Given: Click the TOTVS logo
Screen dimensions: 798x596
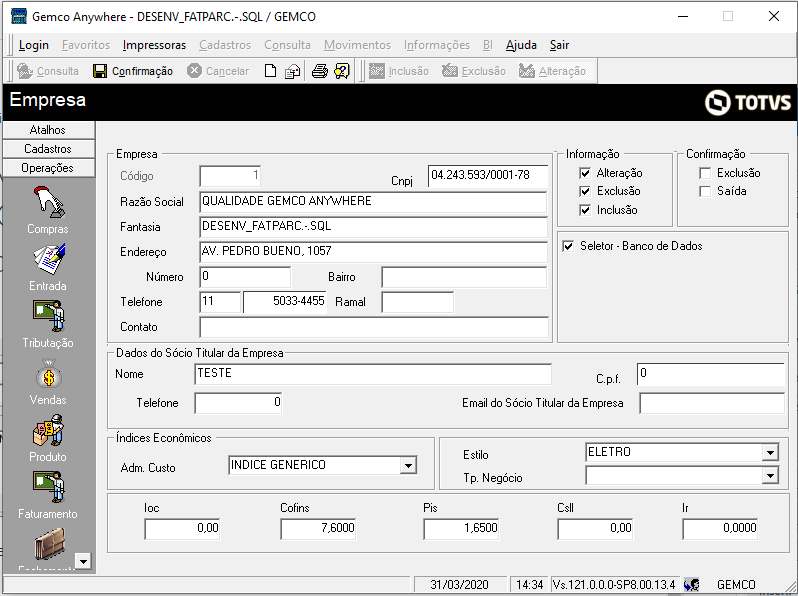Looking at the screenshot, I should coord(748,102).
